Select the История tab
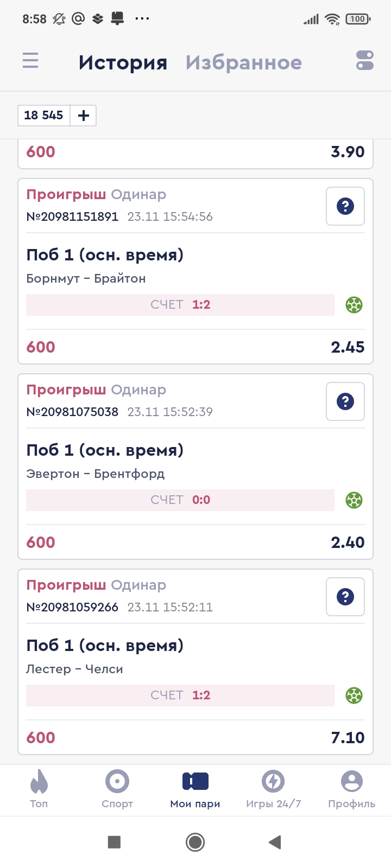Screen dimensions: 391x868 point(123,63)
